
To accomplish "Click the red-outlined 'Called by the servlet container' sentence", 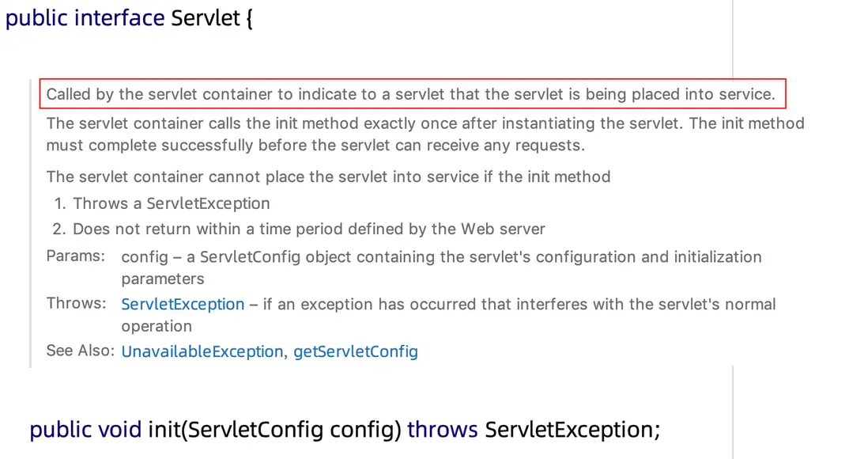I will [x=411, y=94].
